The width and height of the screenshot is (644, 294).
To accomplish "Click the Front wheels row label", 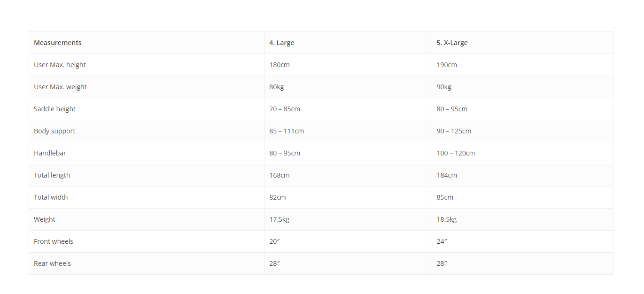I will point(54,241).
